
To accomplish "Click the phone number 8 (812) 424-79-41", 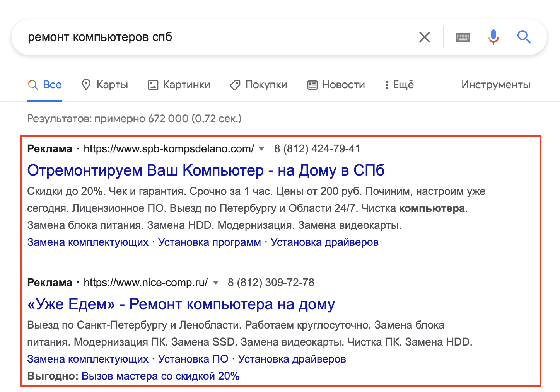I will point(317,149).
